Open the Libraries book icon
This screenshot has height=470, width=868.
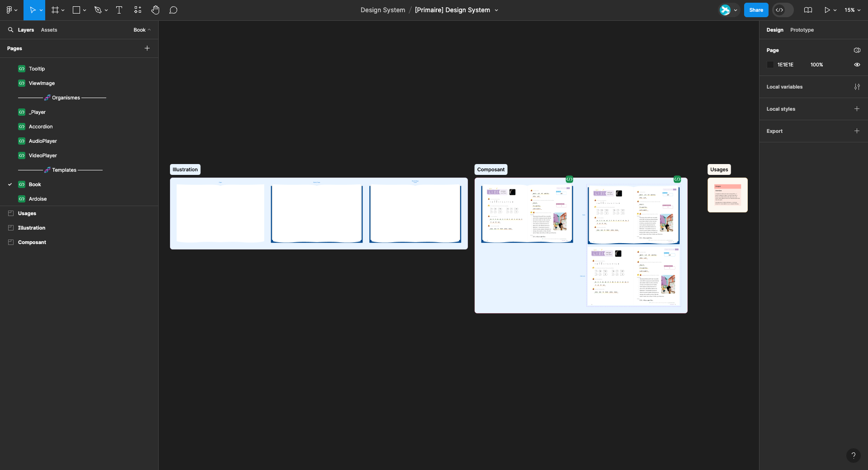point(808,10)
